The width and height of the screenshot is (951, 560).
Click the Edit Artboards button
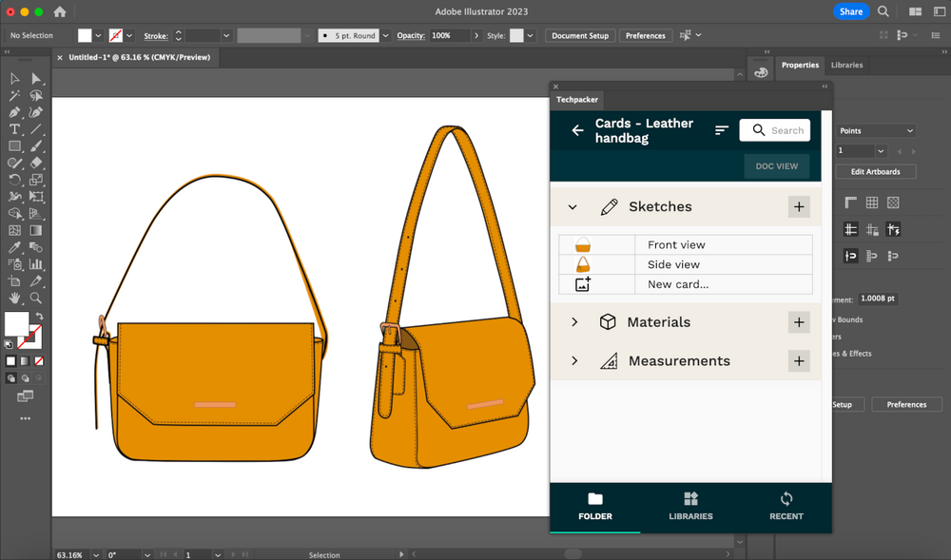[x=875, y=171]
